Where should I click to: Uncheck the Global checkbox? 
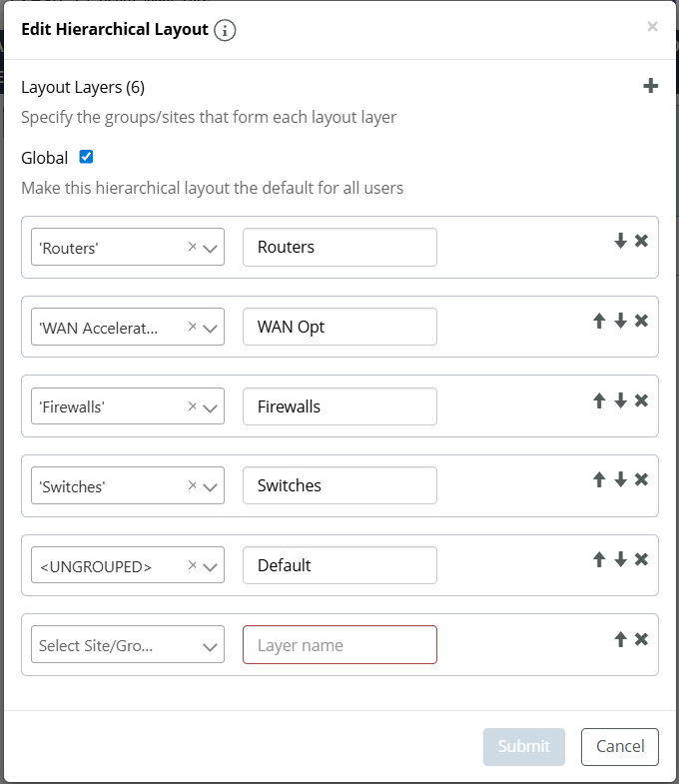(x=86, y=157)
